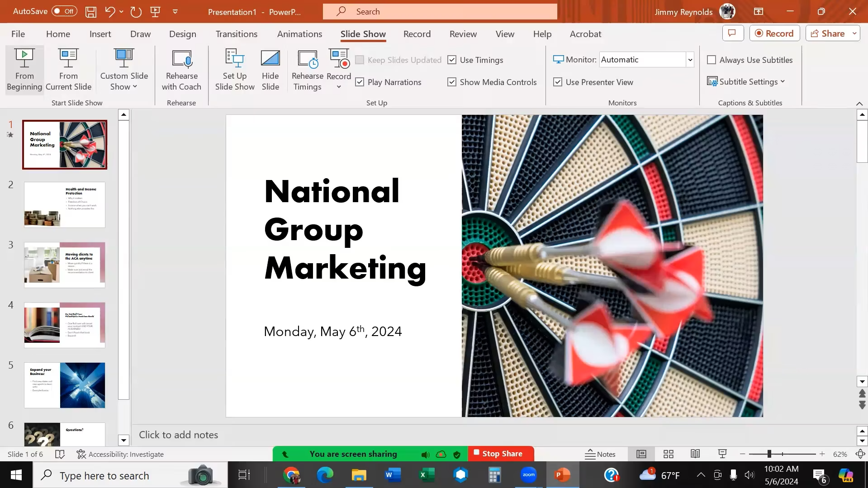Viewport: 868px width, 488px height.
Task: Uncheck Use Presenter View checkbox
Action: click(x=558, y=82)
